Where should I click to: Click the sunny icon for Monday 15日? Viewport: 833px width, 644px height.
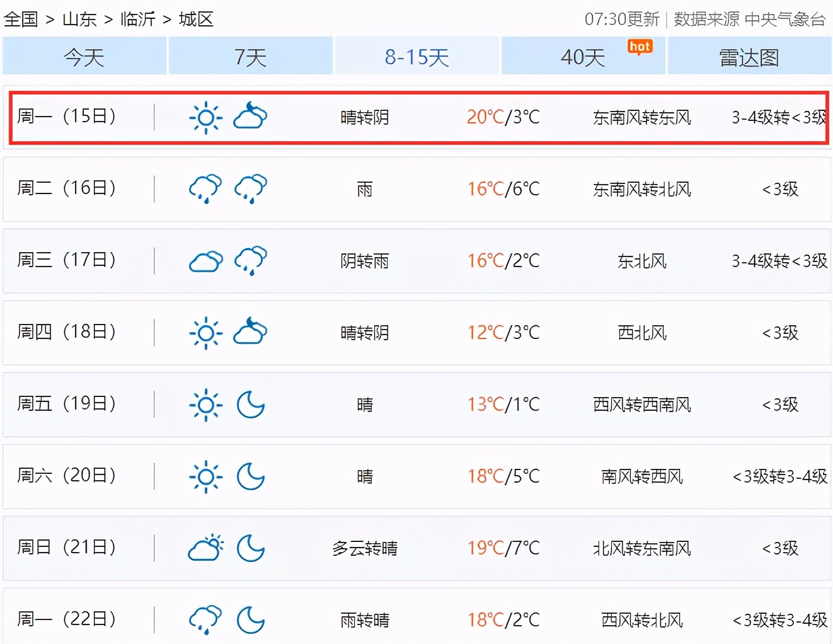(x=205, y=117)
